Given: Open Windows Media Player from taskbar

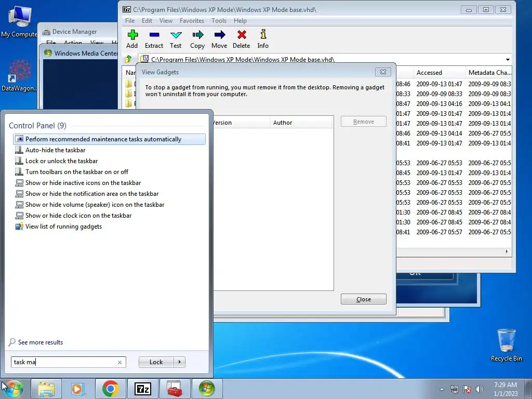Looking at the screenshot, I should pyautogui.click(x=78, y=389).
